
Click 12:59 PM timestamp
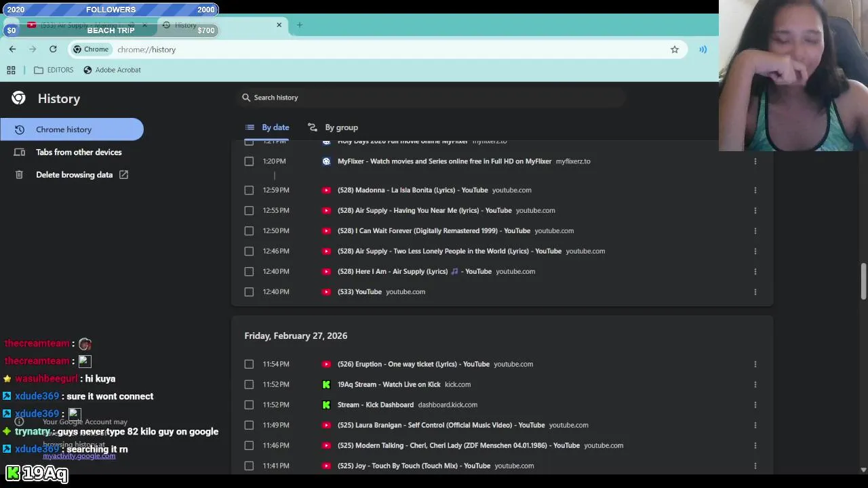click(276, 190)
